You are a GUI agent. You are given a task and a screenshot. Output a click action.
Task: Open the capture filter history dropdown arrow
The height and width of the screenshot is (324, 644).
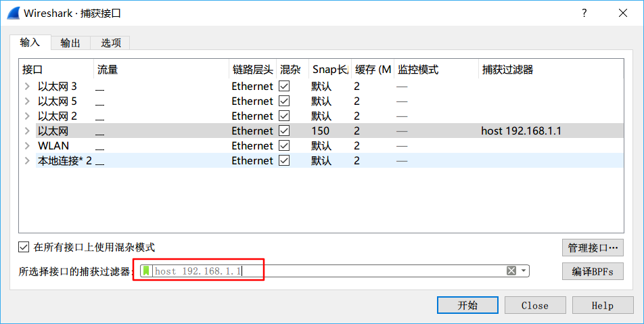point(524,271)
